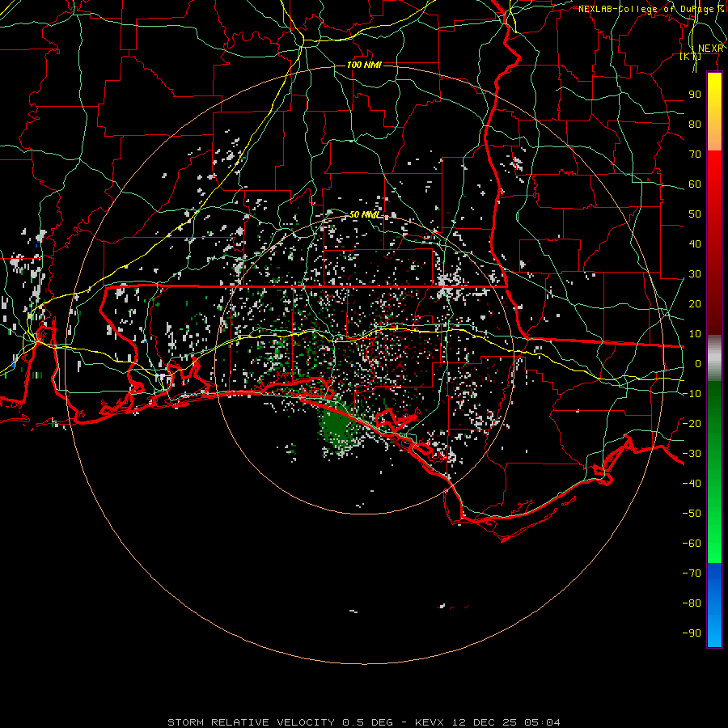The image size is (728, 728).
Task: Click the 0 value on the velocity scale
Action: coord(698,364)
